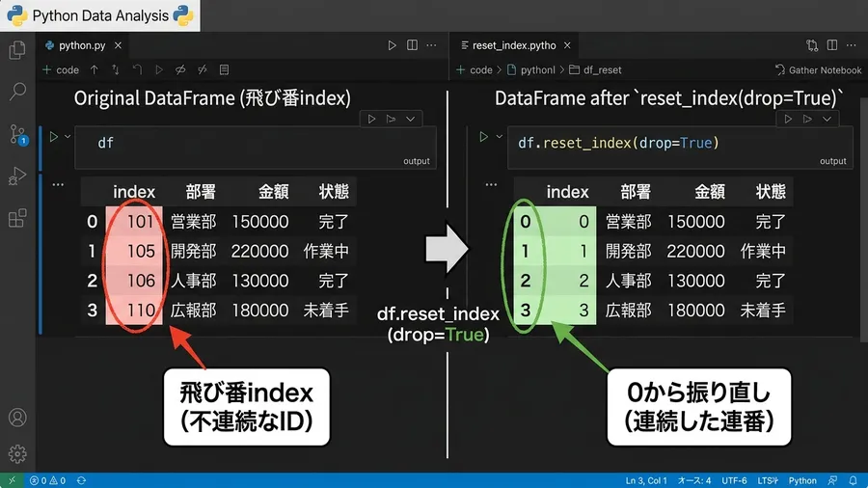
Task: Open right editor More Actions ellipsis
Action: [852, 45]
